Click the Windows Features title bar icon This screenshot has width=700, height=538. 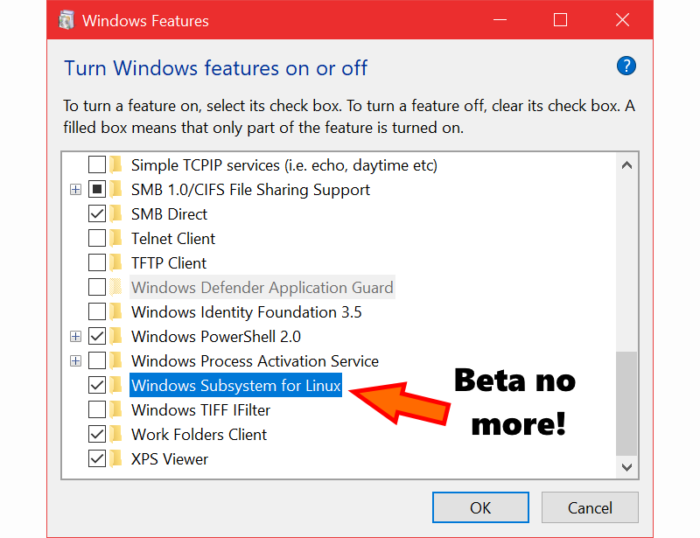[x=67, y=21]
